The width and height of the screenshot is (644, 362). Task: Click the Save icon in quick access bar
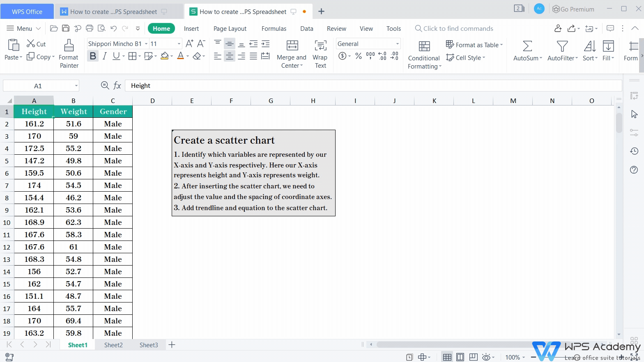(66, 28)
